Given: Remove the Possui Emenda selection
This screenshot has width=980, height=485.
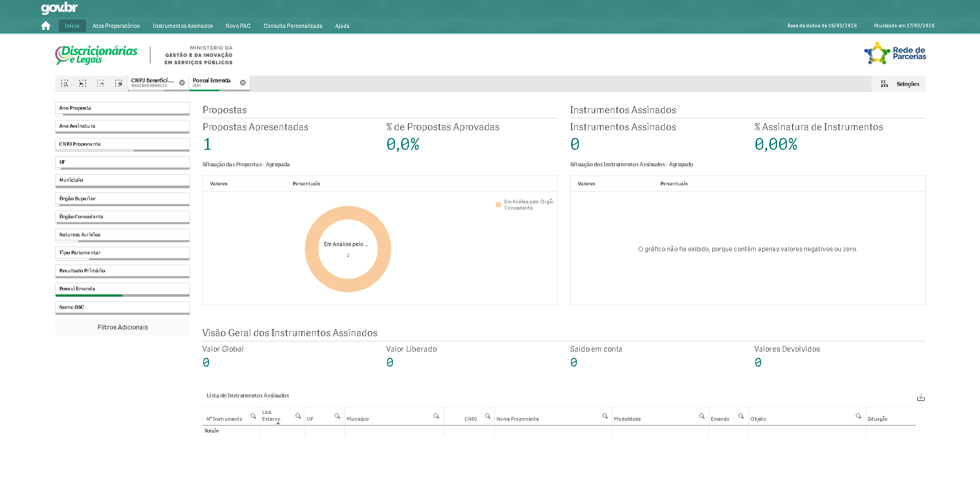Looking at the screenshot, I should click(243, 83).
